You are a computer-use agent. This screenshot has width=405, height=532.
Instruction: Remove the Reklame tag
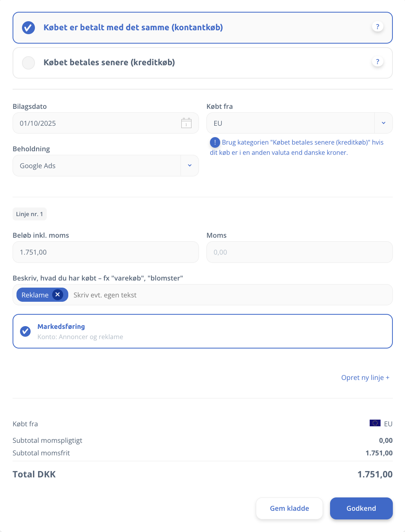coord(58,295)
